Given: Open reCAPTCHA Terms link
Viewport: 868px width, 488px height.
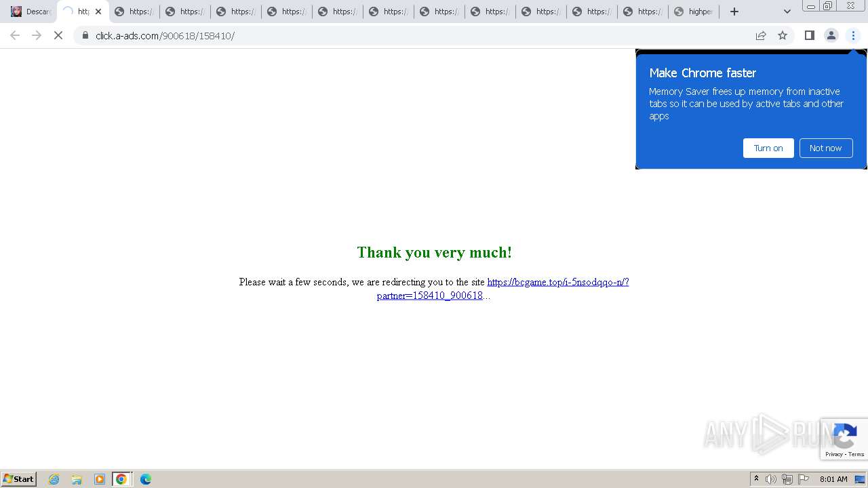Looking at the screenshot, I should (x=856, y=454).
